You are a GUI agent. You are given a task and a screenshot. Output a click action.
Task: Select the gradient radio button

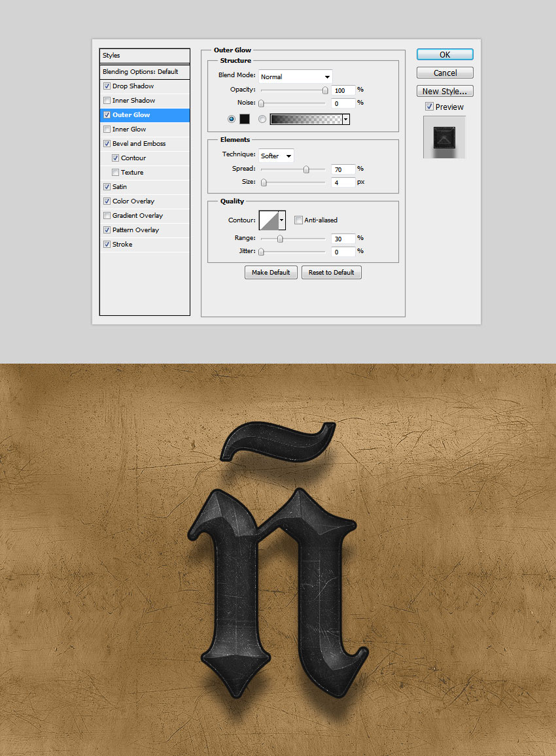262,119
